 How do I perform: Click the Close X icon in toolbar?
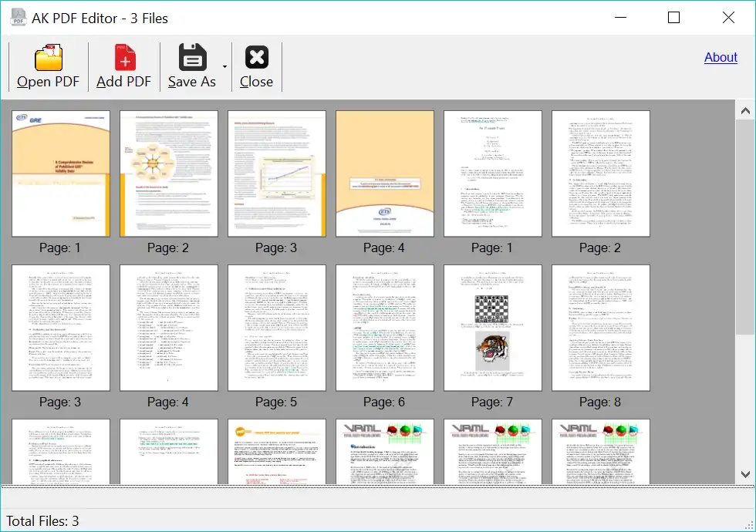click(256, 58)
